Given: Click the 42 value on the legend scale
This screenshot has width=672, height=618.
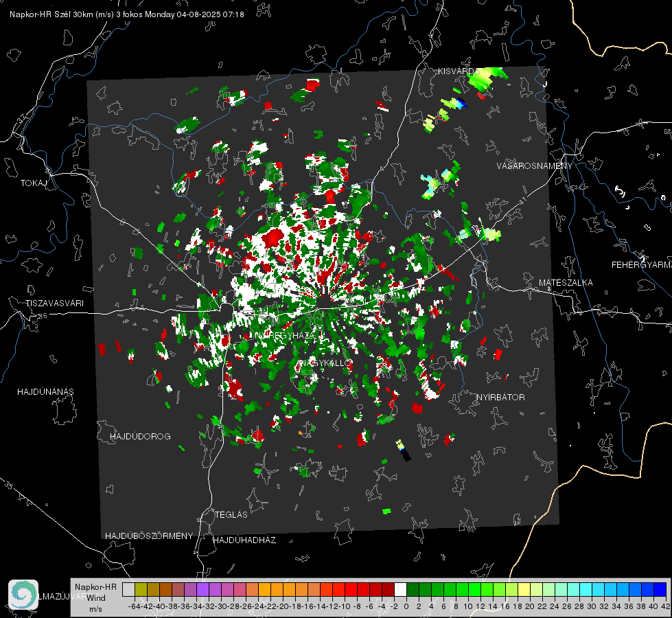Looking at the screenshot, I should pos(666,606).
